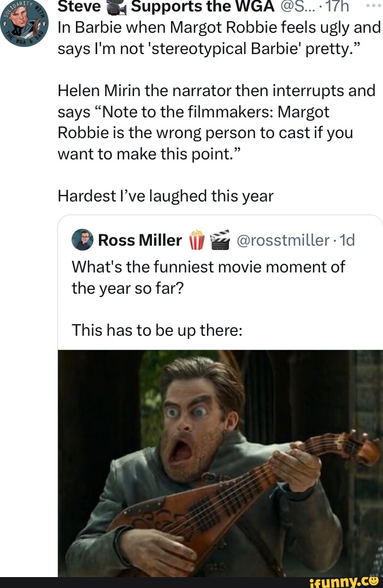The height and width of the screenshot is (588, 383).
Task: Select the @rosstmiller username link
Action: click(x=284, y=240)
